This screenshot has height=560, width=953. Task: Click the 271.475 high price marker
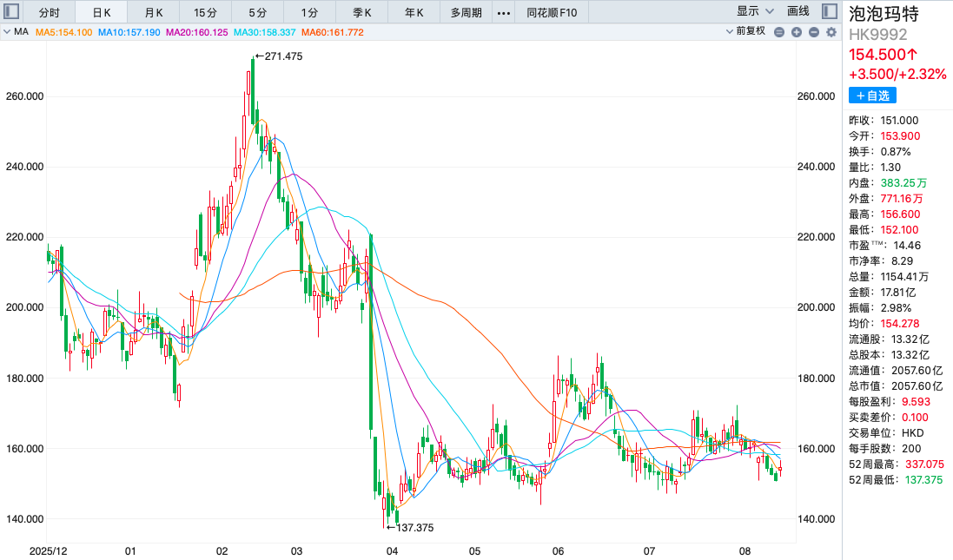[x=279, y=56]
